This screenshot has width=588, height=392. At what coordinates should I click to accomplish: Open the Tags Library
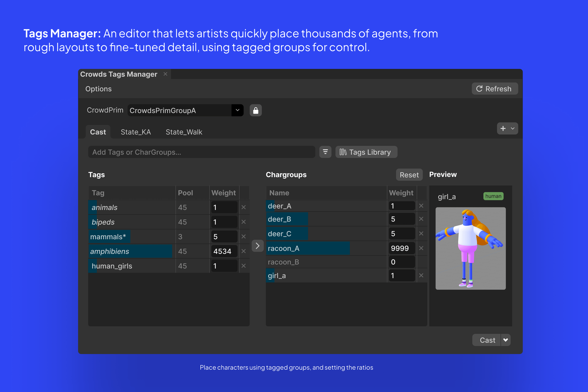click(366, 152)
